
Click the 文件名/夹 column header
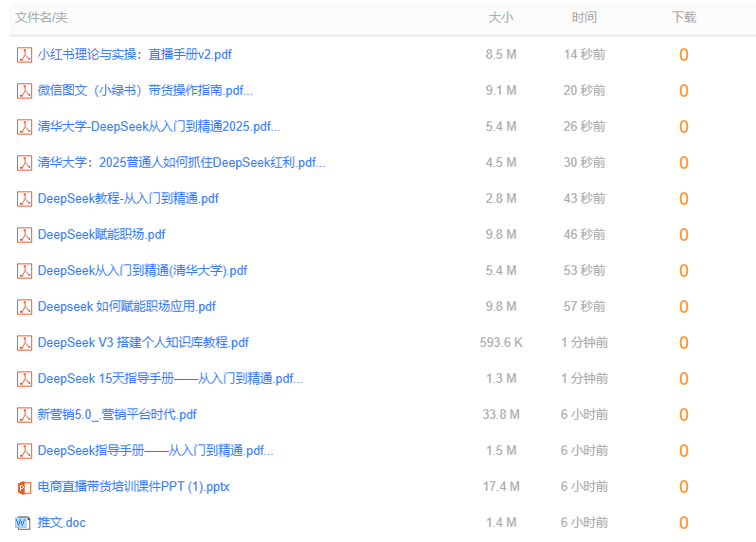(41, 17)
